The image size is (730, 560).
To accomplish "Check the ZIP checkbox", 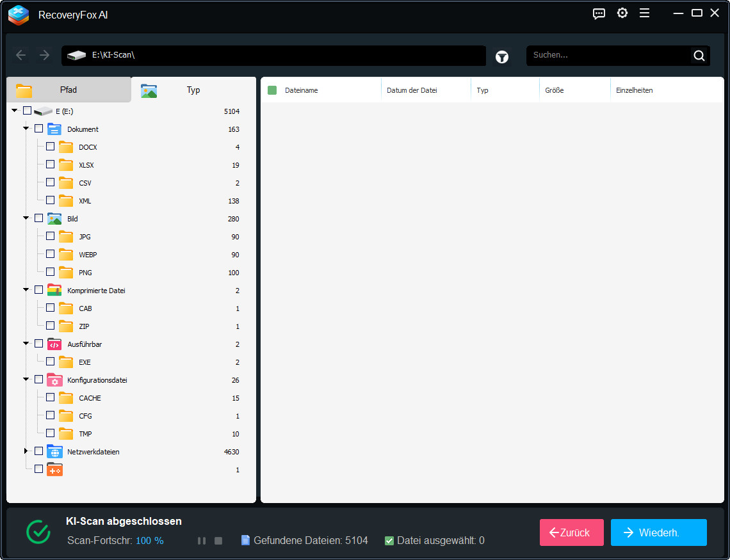I will (x=51, y=326).
